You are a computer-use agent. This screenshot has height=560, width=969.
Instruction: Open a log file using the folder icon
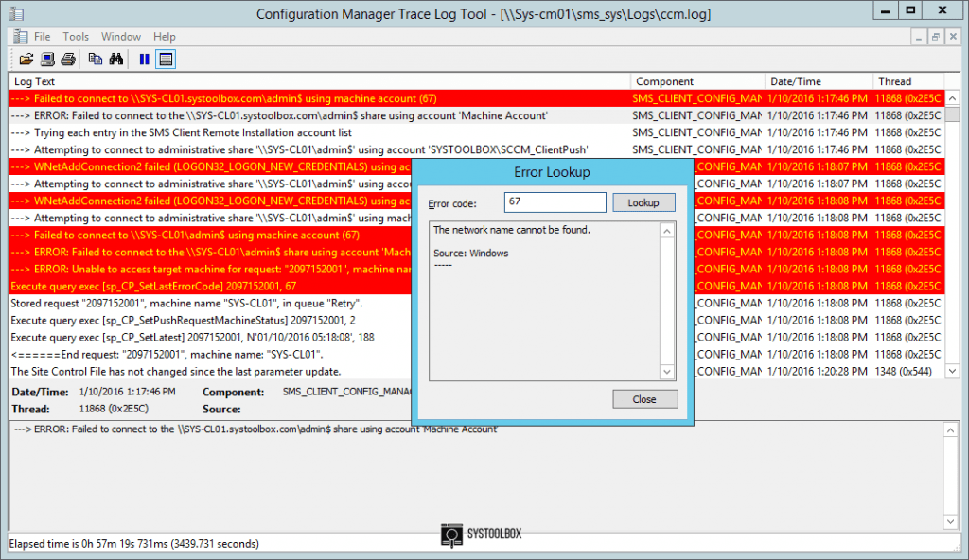(26, 59)
